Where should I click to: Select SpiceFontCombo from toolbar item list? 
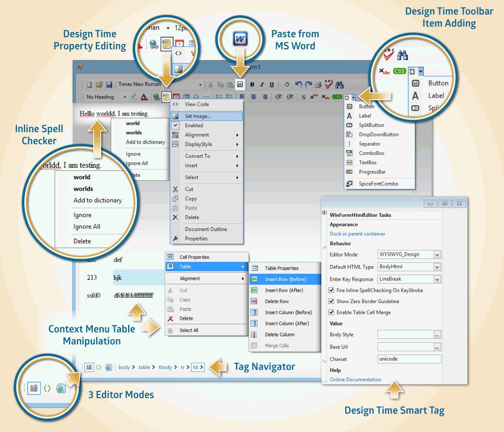tap(379, 184)
